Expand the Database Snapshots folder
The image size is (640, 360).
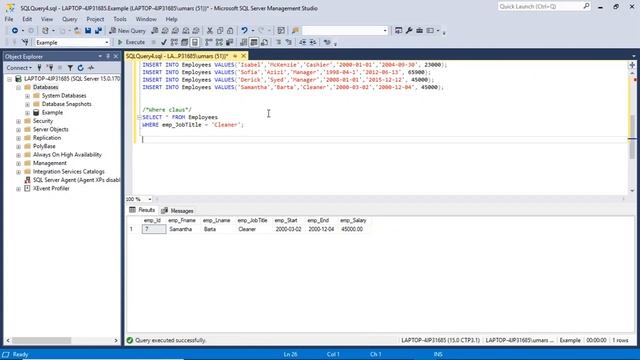point(27,104)
